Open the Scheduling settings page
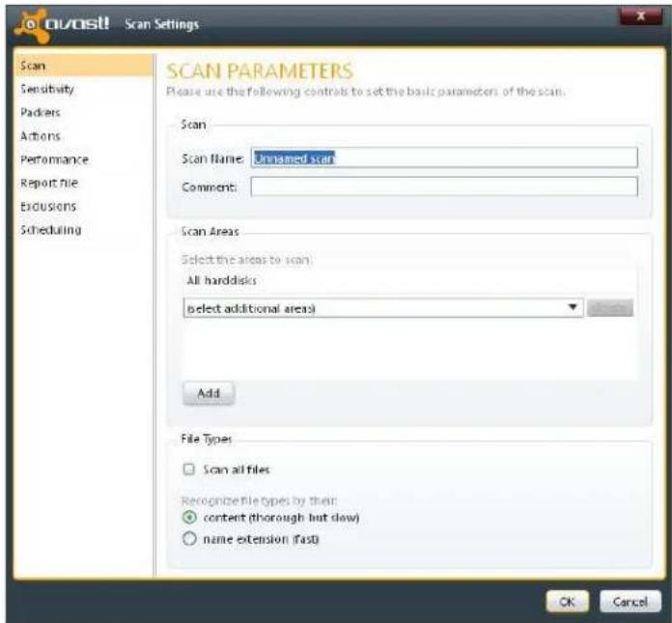672x623 pixels. pos(50,230)
